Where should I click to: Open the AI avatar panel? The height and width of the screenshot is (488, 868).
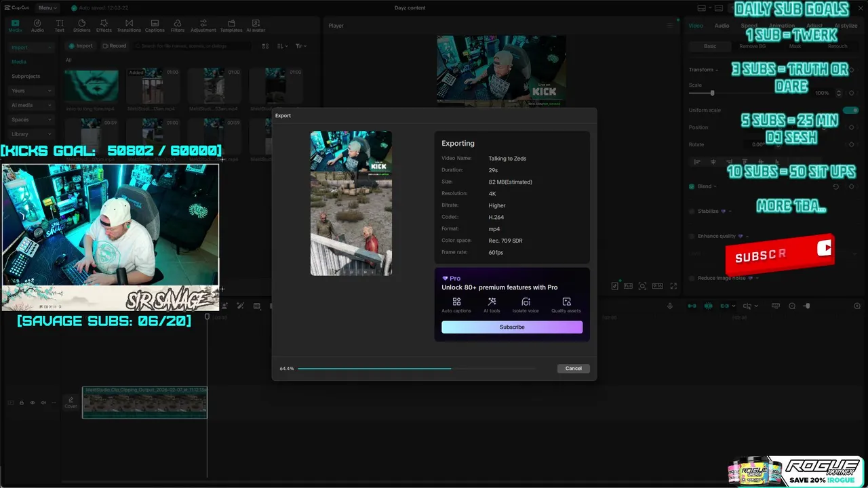pyautogui.click(x=256, y=26)
